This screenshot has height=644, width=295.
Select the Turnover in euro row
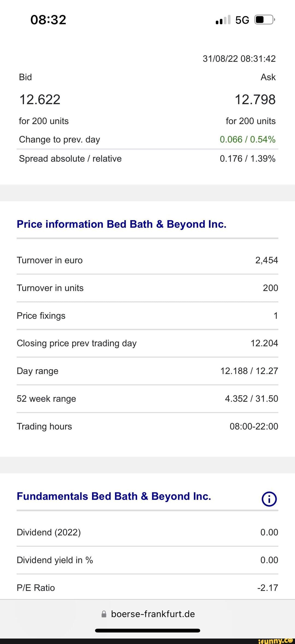pyautogui.click(x=147, y=260)
